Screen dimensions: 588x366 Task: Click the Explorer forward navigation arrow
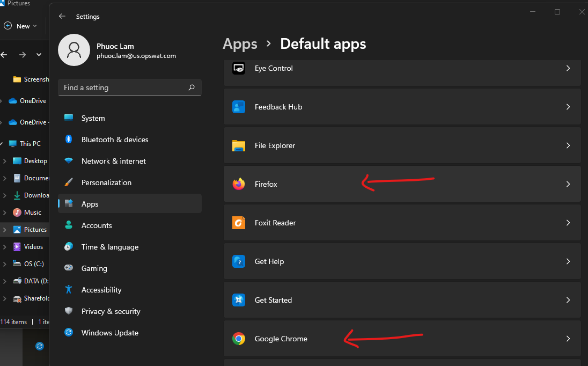point(23,55)
